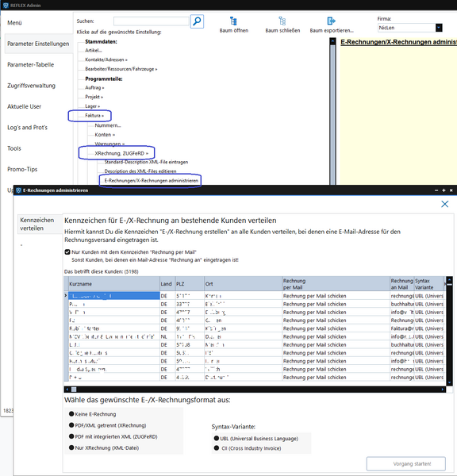
Task: Open the Nummern... tree entry
Action: click(x=108, y=125)
